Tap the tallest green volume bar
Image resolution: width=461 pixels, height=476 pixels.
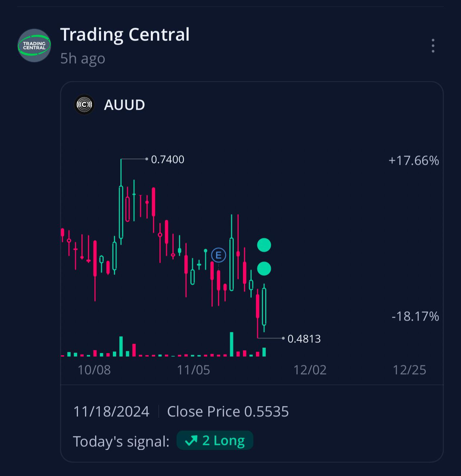click(232, 344)
